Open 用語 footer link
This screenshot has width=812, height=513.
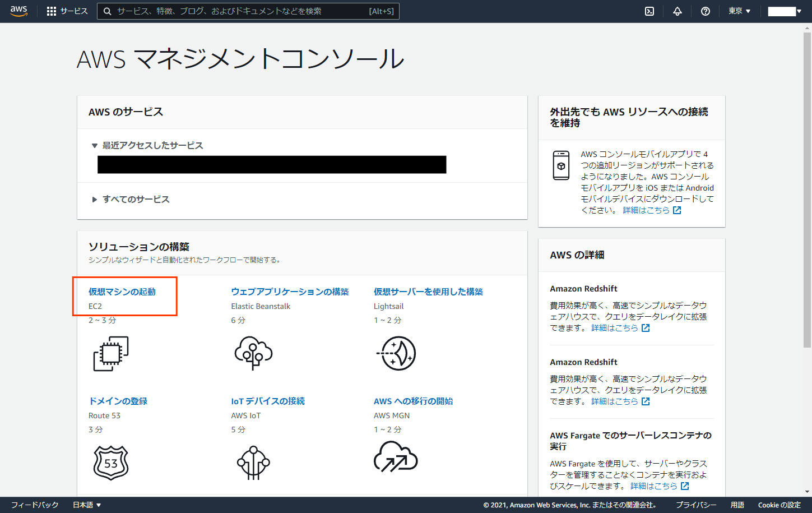[x=737, y=505]
